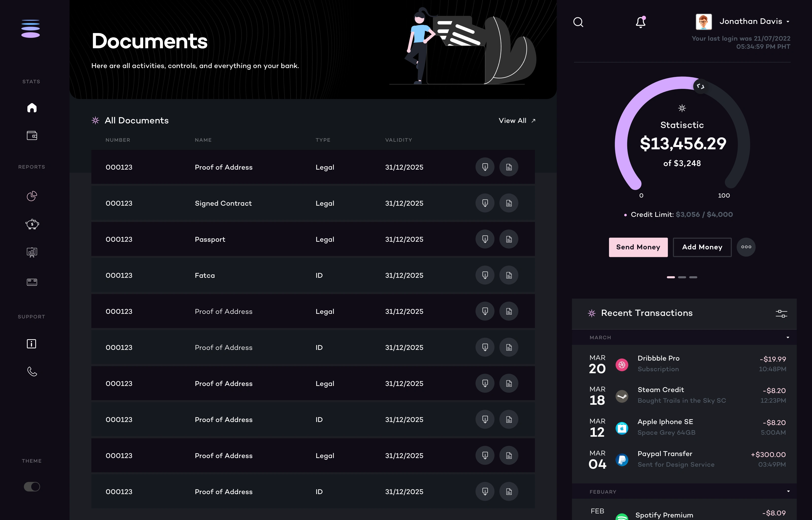This screenshot has height=520, width=812.
Task: Open transaction filter settings icon
Action: click(781, 314)
